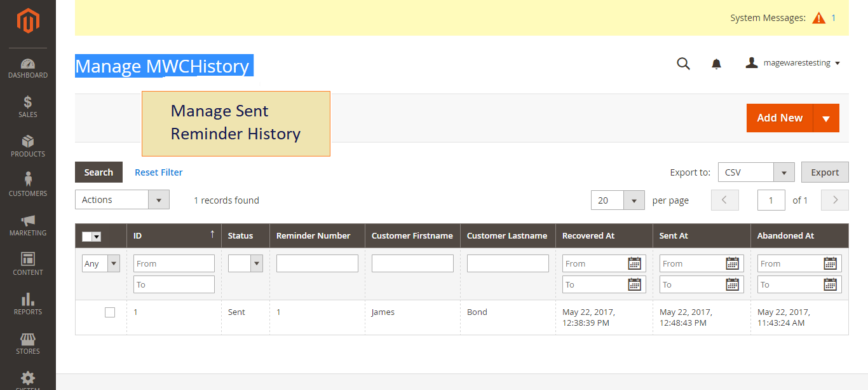Open the notifications bell
Viewport: 868px width, 390px height.
(716, 64)
